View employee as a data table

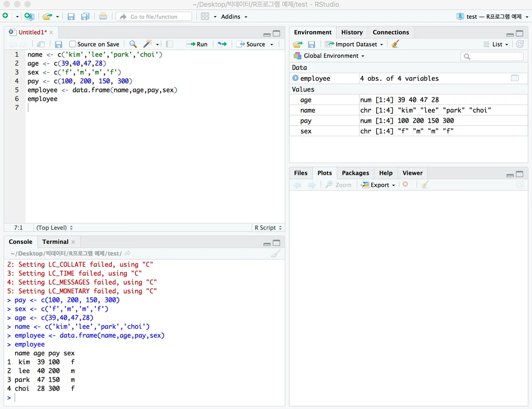coord(515,78)
